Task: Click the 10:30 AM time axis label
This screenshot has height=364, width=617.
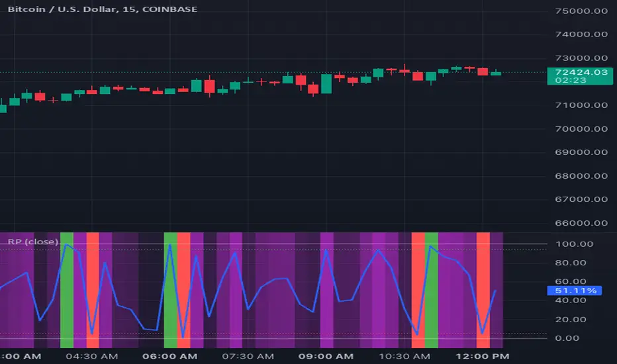Action: pos(404,357)
